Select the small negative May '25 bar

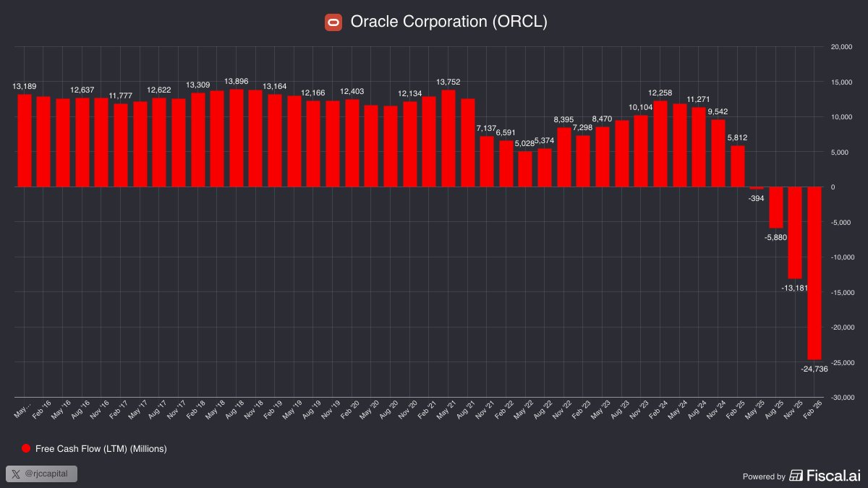(x=757, y=188)
